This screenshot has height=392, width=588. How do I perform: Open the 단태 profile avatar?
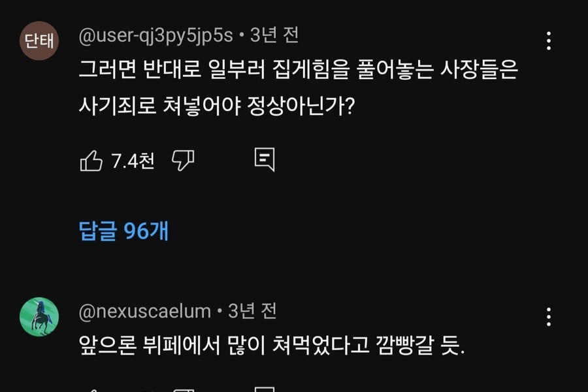(39, 41)
